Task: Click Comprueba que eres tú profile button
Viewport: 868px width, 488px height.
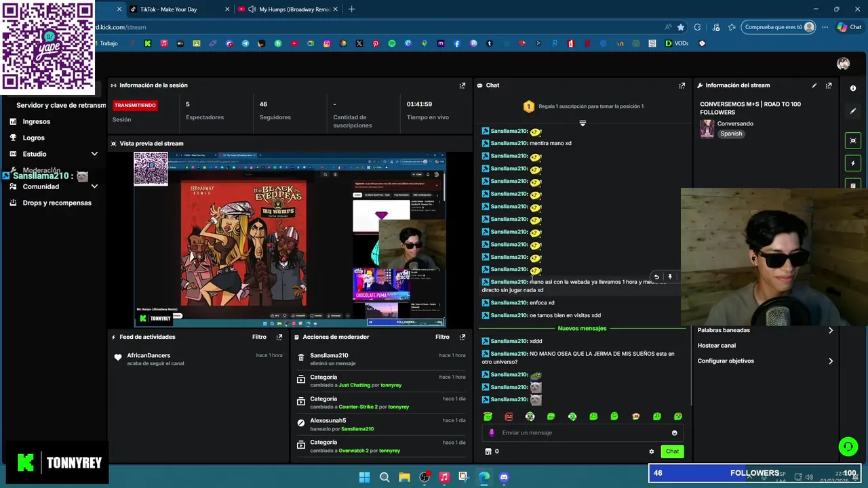Action: tap(779, 27)
